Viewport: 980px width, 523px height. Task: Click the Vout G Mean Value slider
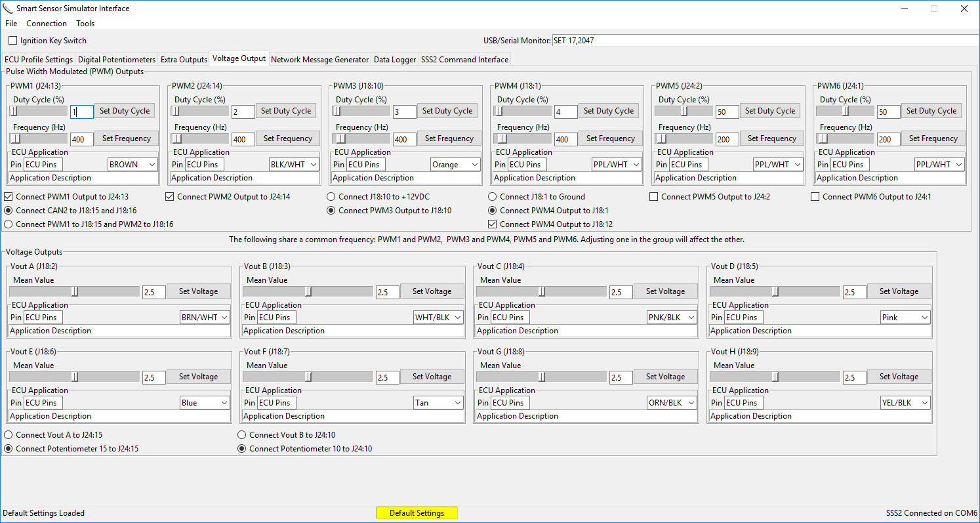pos(541,377)
